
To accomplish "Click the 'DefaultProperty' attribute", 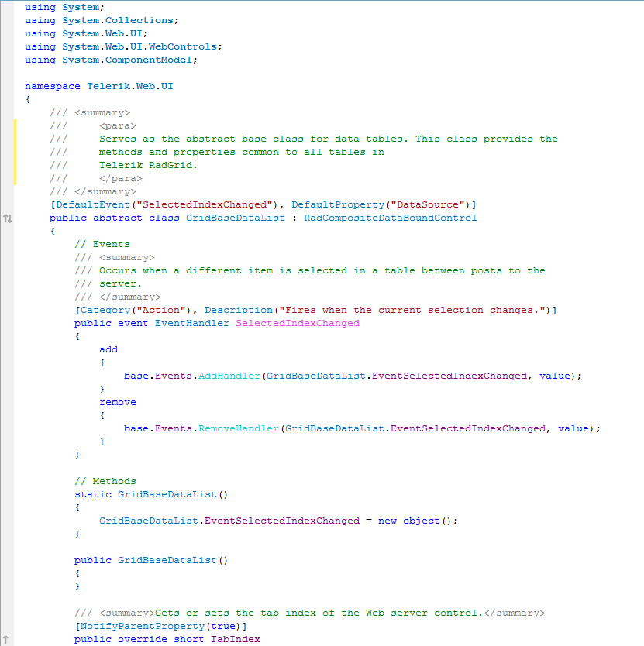I will pyautogui.click(x=338, y=205).
